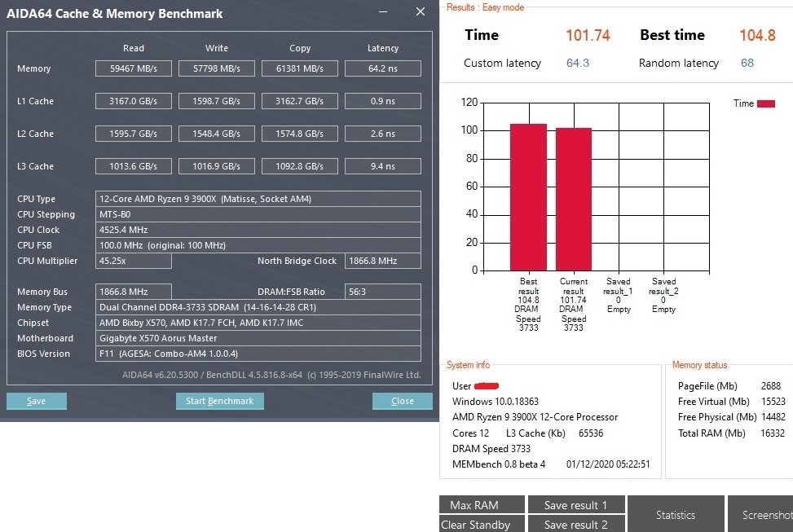Screen dimensions: 793x532
Task: Start Benchmark in AIDA64 window
Action: [x=219, y=401]
